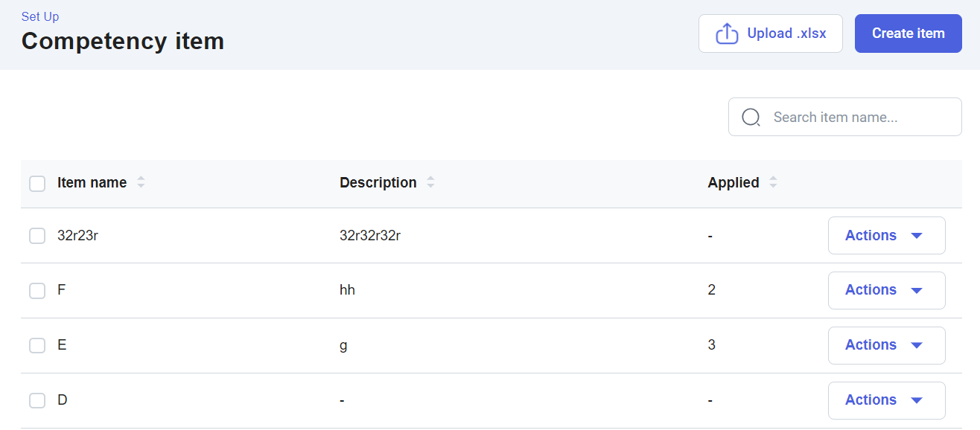Tick the checkbox for item E
Image resolution: width=980 pixels, height=430 pixels.
click(37, 345)
